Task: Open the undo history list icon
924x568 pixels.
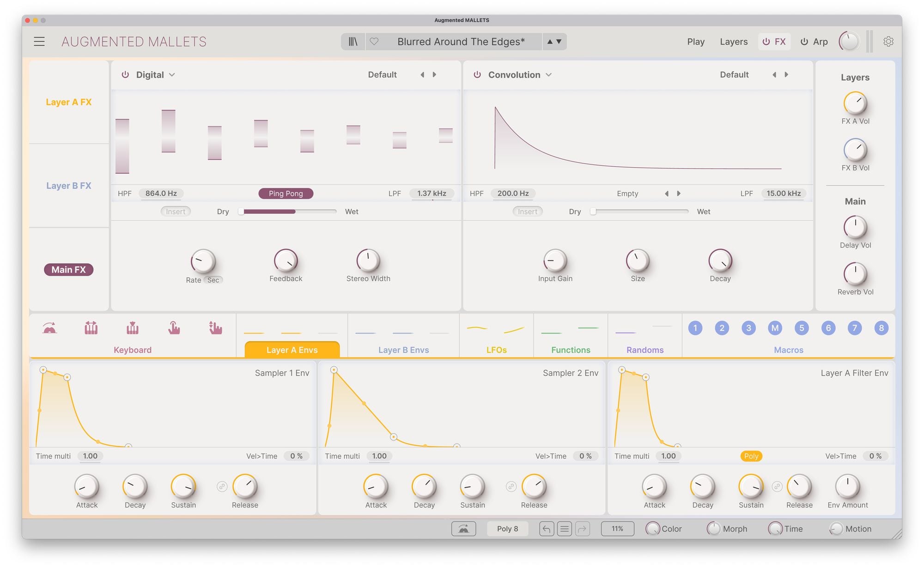Action: click(x=564, y=529)
